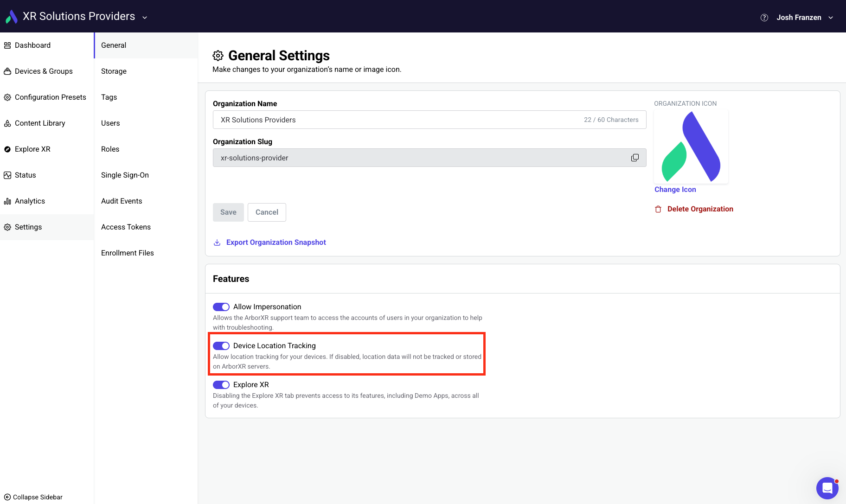This screenshot has width=846, height=504.
Task: Click Export Organization Snapshot link
Action: click(276, 242)
